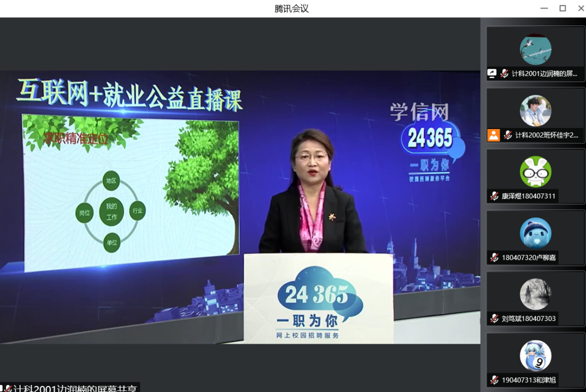This screenshot has width=586, height=392.
Task: Select the boy photo avatar of 计科2002班怀佳宇
Action: coord(535,111)
